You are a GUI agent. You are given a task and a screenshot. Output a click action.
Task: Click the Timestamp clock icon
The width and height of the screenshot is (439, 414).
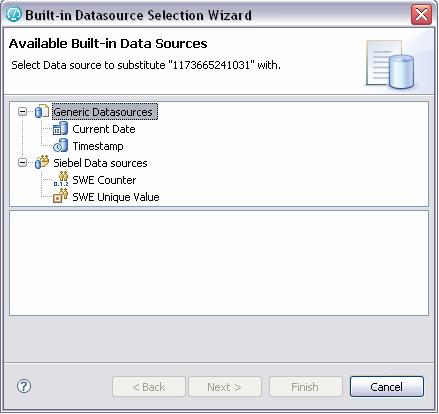[60, 146]
